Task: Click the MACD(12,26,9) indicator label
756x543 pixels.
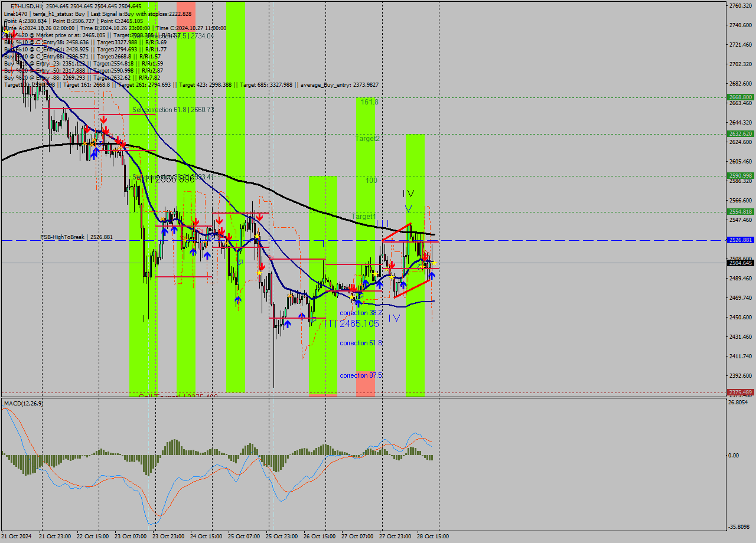Action: tap(24, 403)
